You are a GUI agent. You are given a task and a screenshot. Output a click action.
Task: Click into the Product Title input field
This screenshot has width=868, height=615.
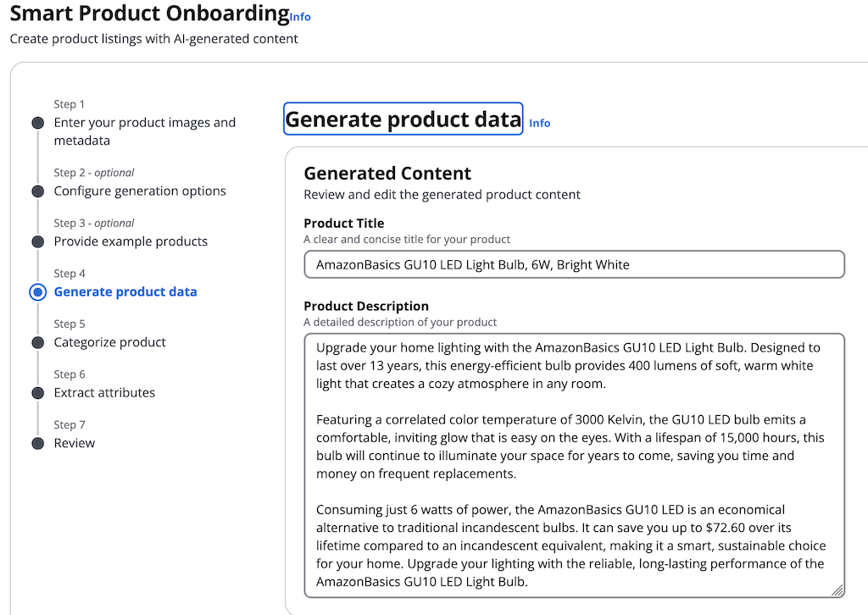pyautogui.click(x=574, y=264)
